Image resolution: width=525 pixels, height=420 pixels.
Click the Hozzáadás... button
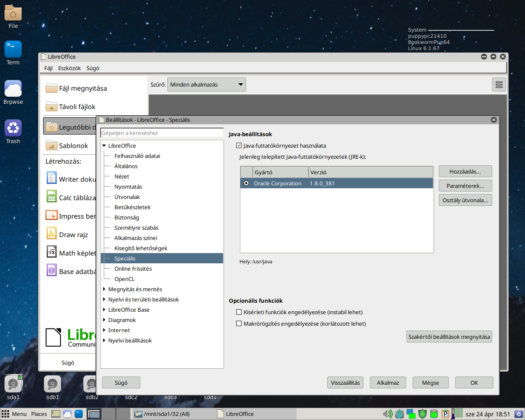click(465, 171)
